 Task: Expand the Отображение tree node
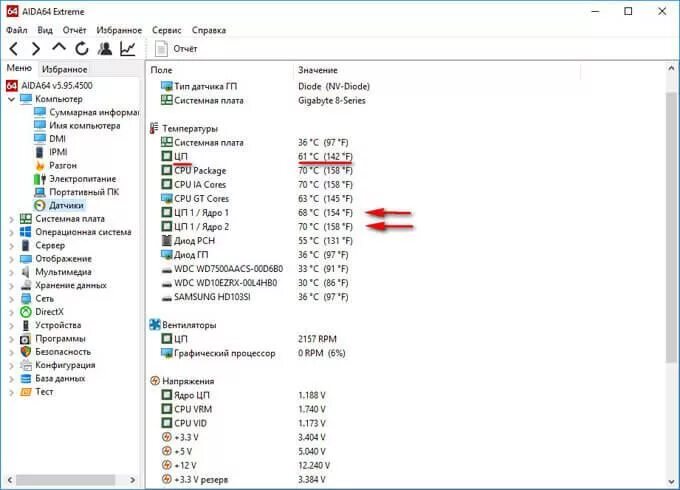tap(11, 259)
